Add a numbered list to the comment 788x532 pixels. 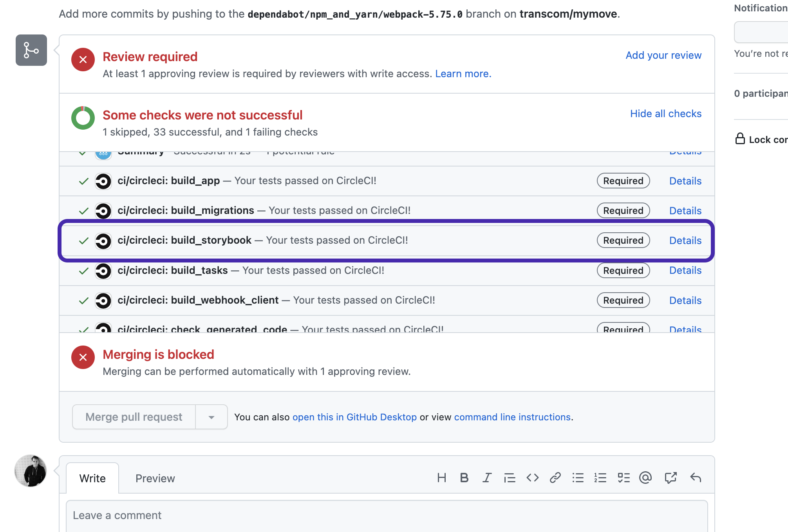tap(600, 478)
